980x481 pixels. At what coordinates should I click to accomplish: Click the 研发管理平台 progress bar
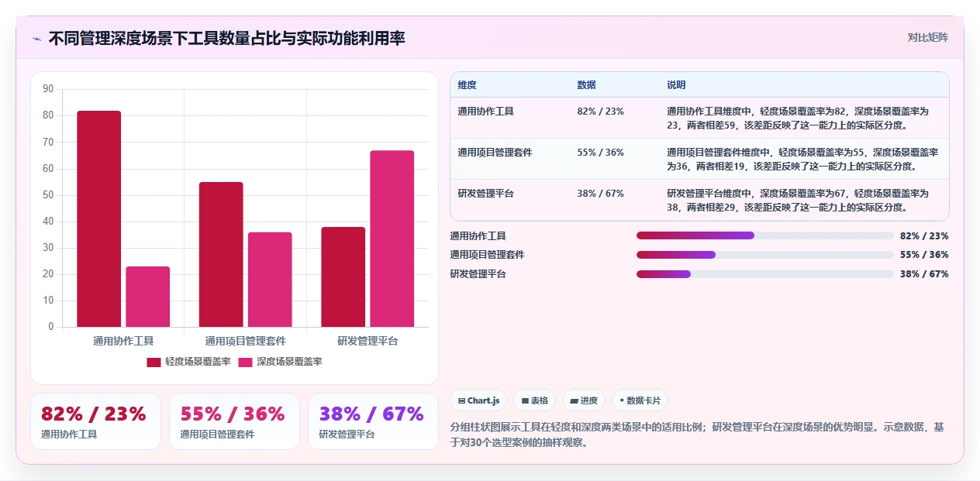(x=765, y=274)
